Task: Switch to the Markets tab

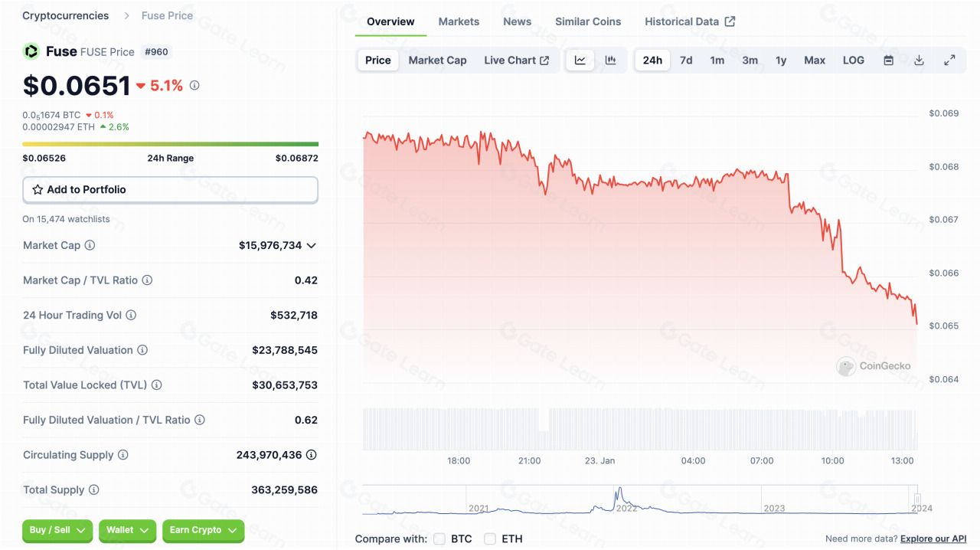Action: tap(459, 21)
